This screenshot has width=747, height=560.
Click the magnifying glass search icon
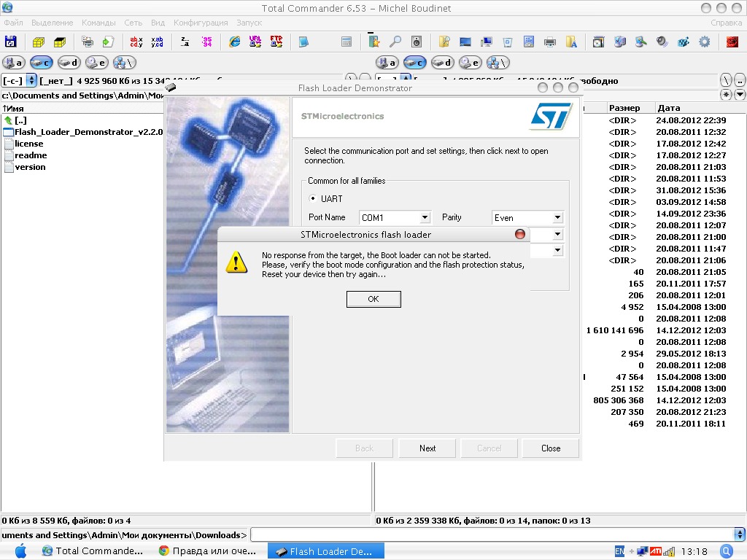coord(395,42)
